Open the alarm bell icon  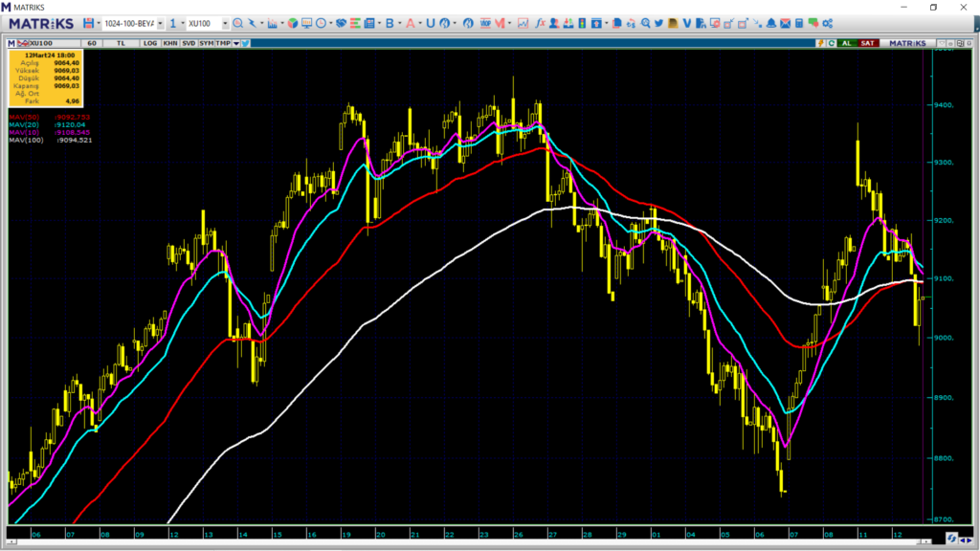(769, 23)
